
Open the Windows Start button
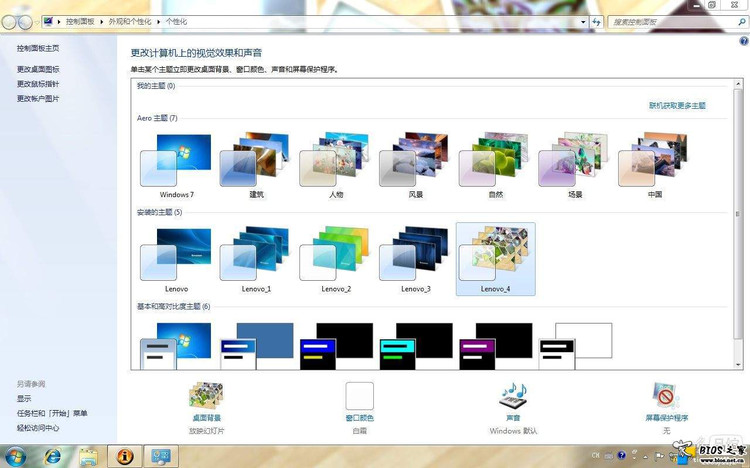coord(15,457)
